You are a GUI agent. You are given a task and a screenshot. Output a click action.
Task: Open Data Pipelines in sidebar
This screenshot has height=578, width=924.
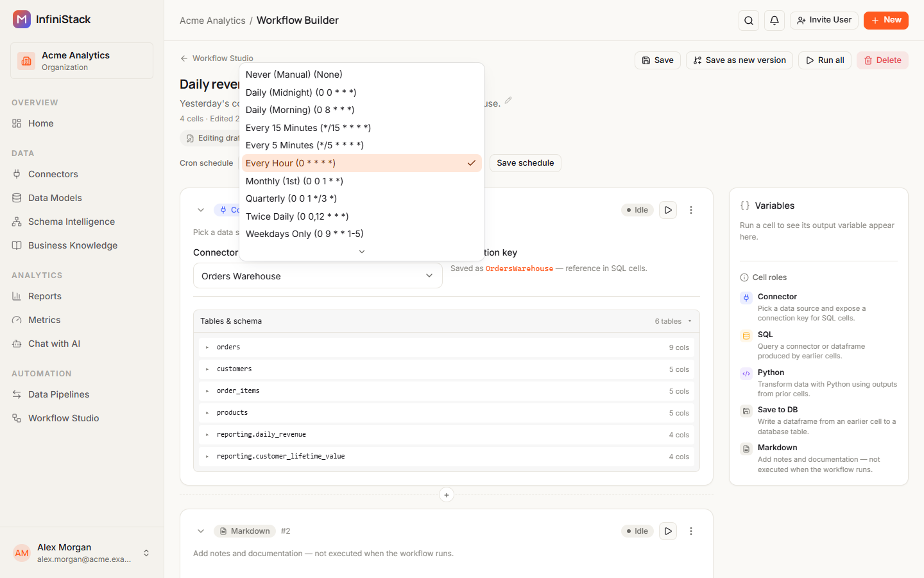(x=82, y=394)
